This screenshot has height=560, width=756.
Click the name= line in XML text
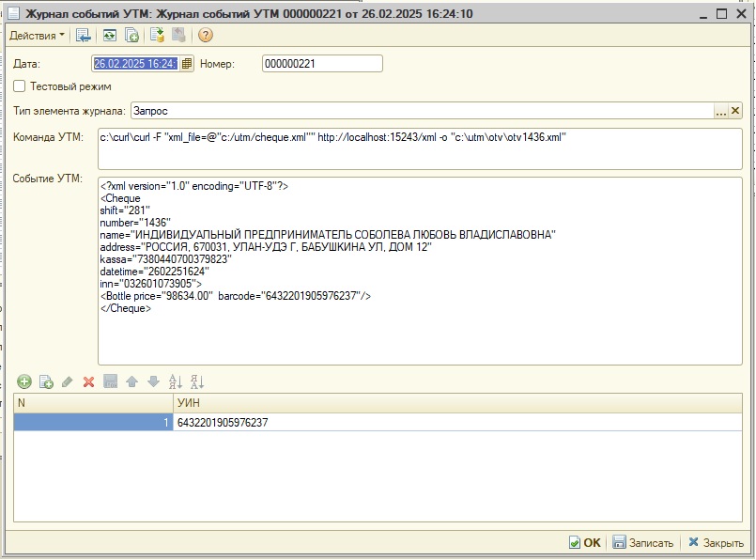point(328,235)
